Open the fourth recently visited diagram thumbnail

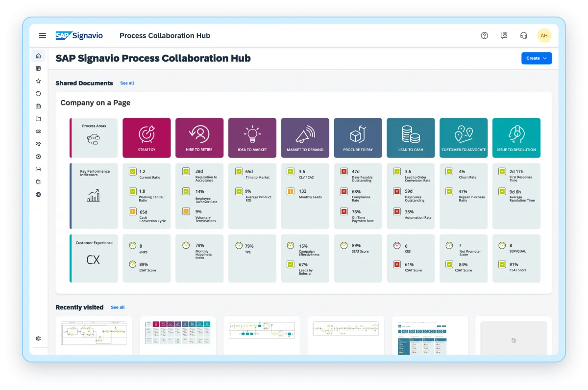[x=346, y=335]
